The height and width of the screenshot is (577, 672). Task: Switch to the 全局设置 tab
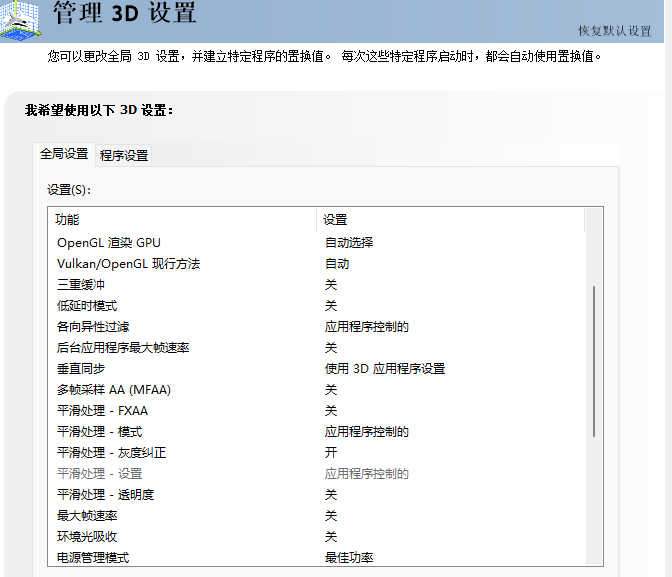(x=64, y=154)
